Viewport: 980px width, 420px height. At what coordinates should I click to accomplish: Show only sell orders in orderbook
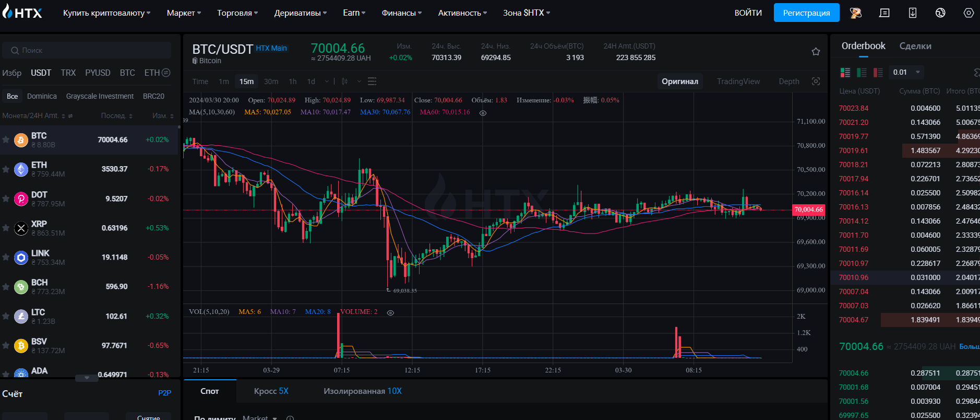[x=878, y=73]
